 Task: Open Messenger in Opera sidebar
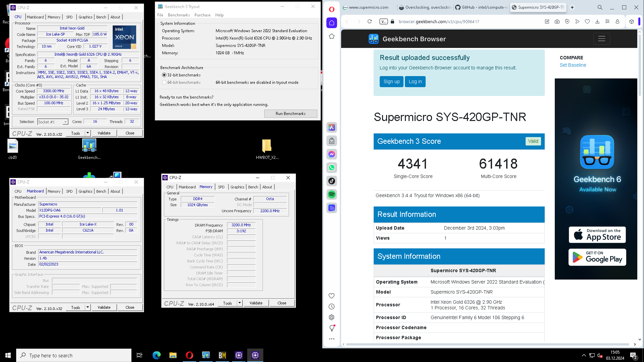tap(331, 154)
